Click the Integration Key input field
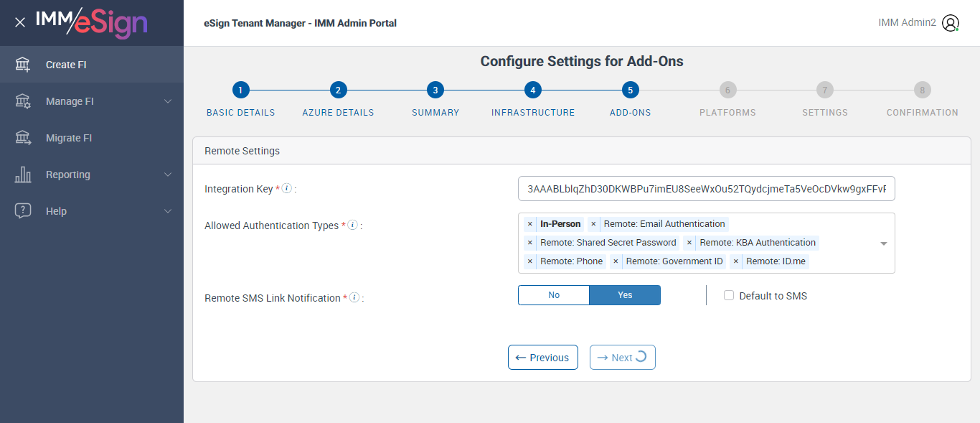This screenshot has height=423, width=980. pyautogui.click(x=706, y=189)
